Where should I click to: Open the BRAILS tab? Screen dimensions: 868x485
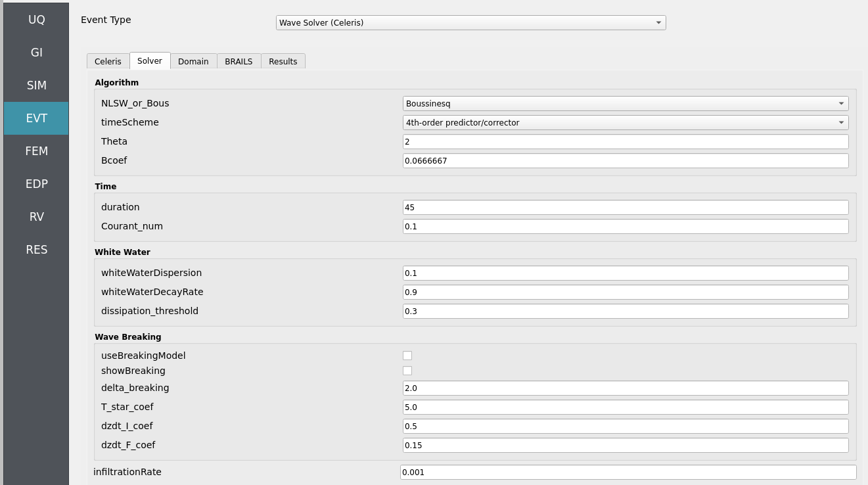tap(239, 61)
